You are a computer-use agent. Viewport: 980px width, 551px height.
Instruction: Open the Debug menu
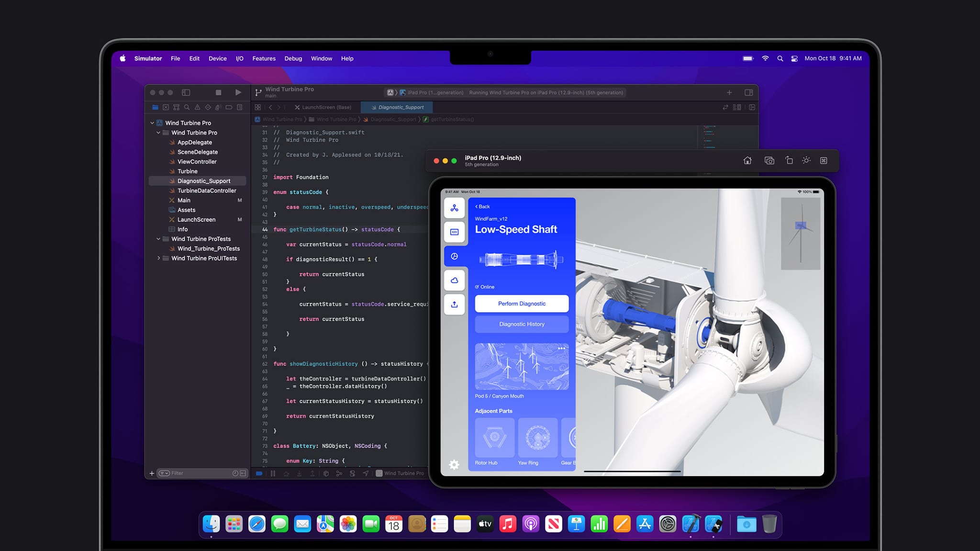coord(293,58)
